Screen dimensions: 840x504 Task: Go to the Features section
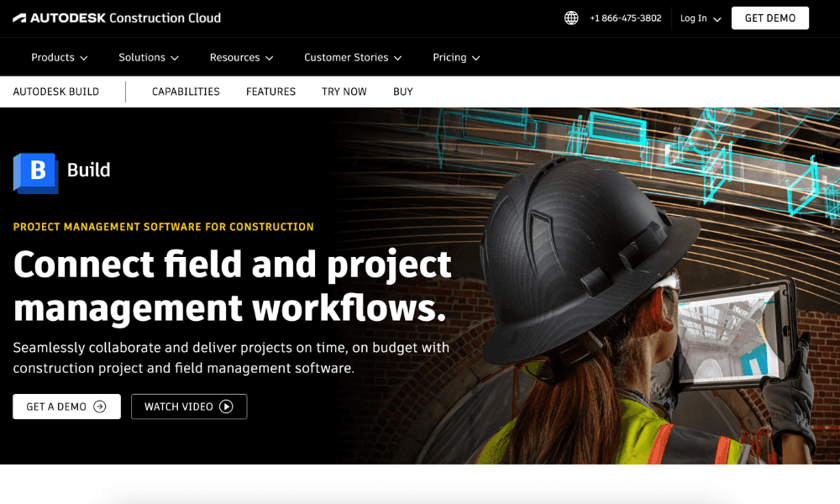[x=270, y=92]
